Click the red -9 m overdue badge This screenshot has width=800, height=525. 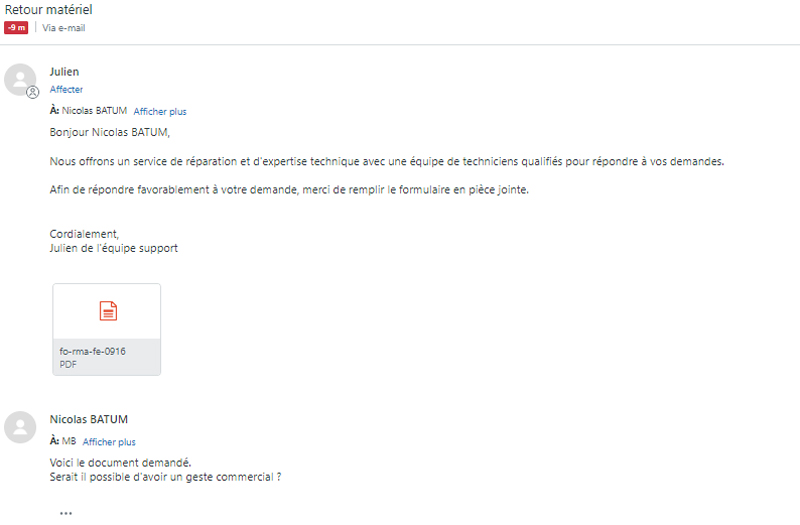point(16,28)
